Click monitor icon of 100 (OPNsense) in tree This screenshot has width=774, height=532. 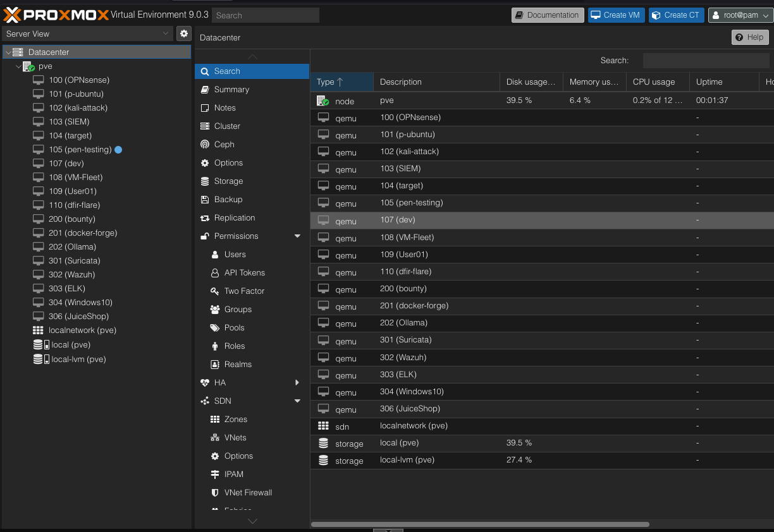[39, 80]
